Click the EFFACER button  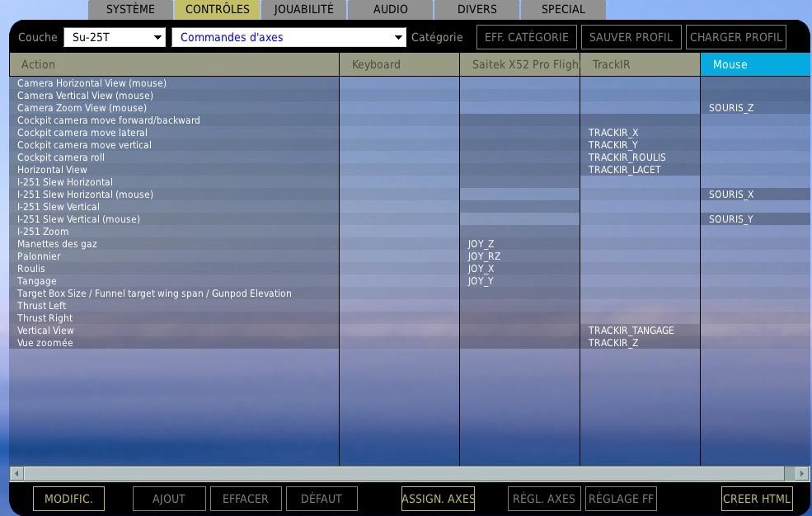(x=246, y=499)
